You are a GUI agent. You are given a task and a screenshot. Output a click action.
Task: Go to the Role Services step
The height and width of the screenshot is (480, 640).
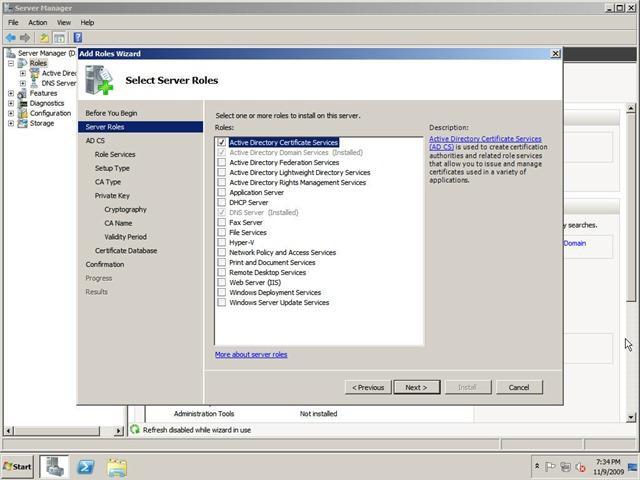[115, 154]
